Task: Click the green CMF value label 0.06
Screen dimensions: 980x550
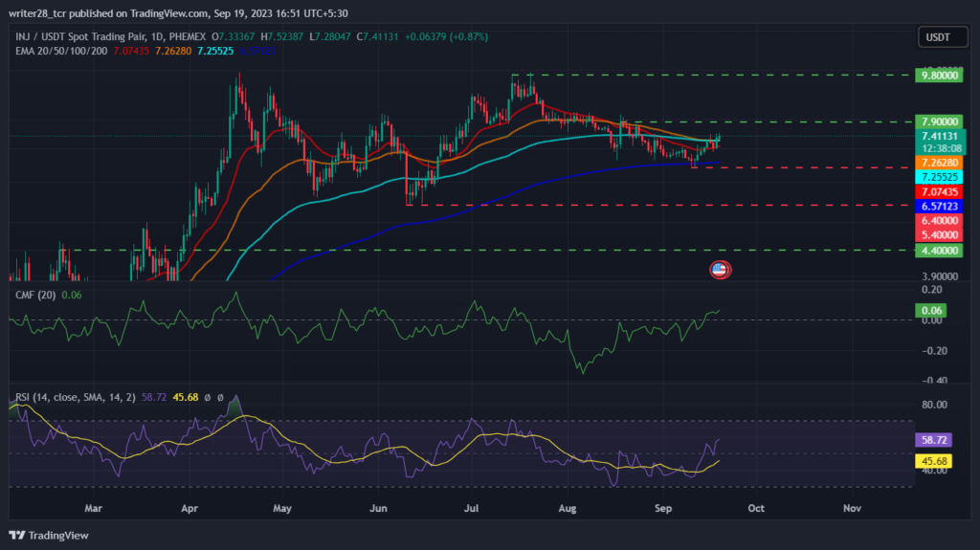Action: [931, 311]
